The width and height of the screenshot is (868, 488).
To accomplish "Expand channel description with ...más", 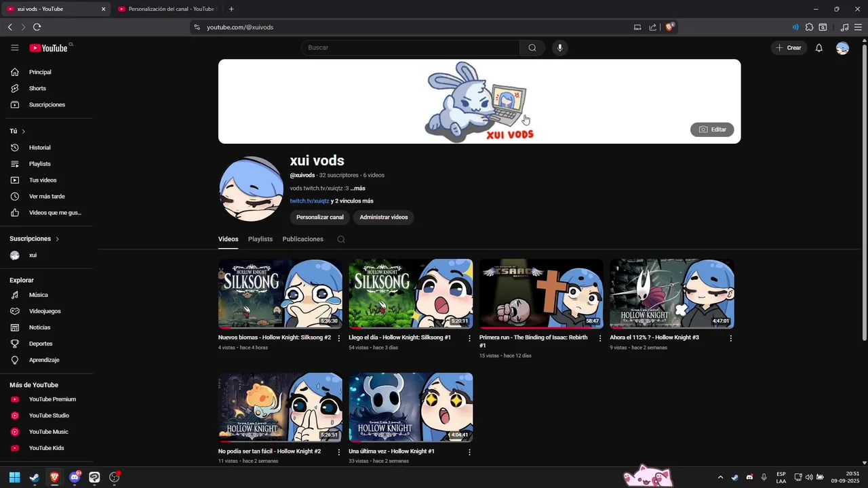I will pyautogui.click(x=358, y=188).
